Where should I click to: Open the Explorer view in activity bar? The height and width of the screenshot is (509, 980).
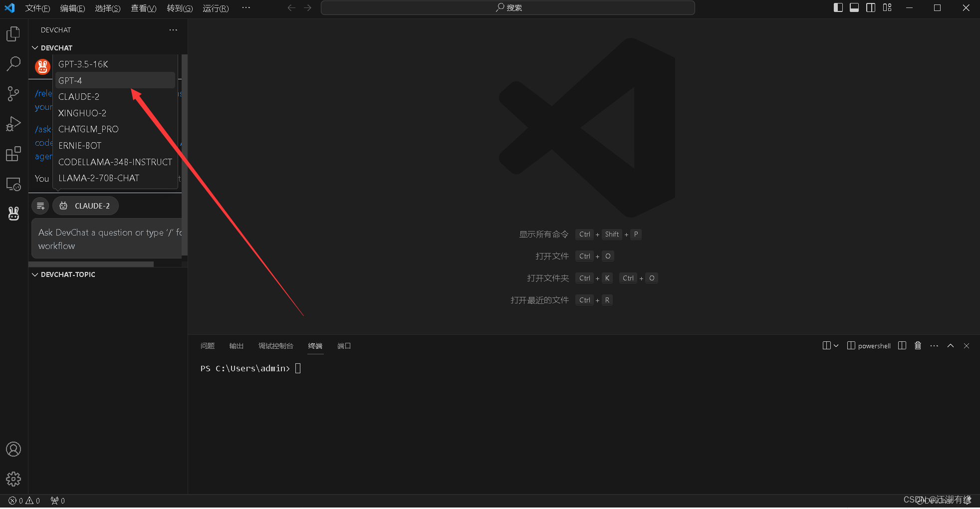[13, 34]
